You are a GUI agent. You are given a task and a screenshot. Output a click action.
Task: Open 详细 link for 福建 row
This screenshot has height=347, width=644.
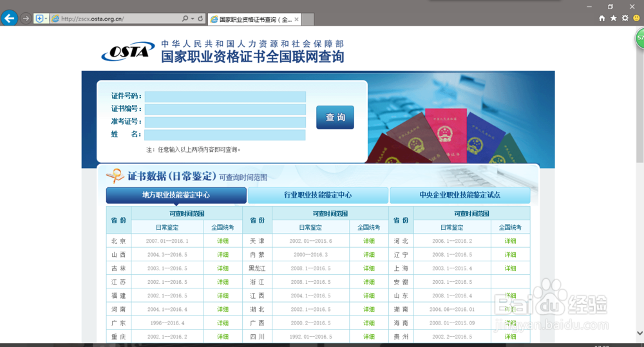click(223, 295)
